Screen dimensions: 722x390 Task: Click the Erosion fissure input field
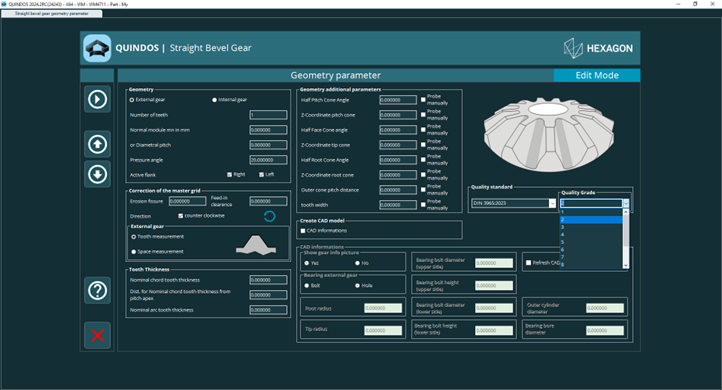click(x=187, y=201)
